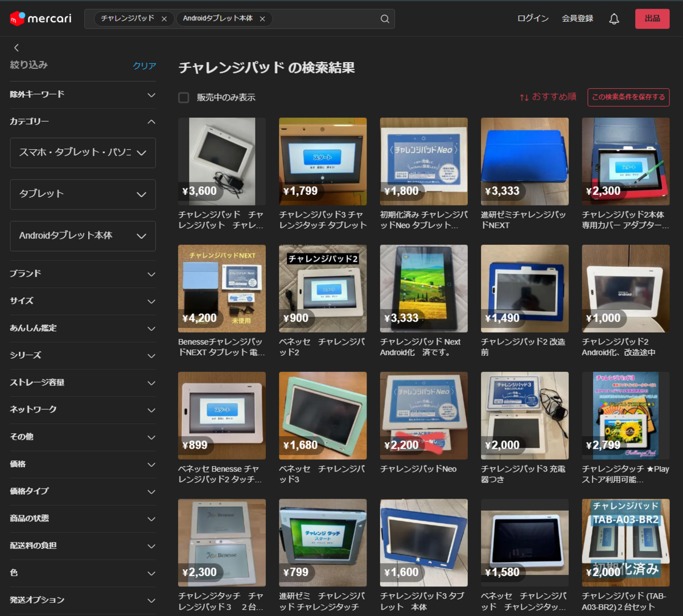The image size is (683, 616).
Task: Expand the ストレージ容量 filter
Action: click(x=83, y=383)
